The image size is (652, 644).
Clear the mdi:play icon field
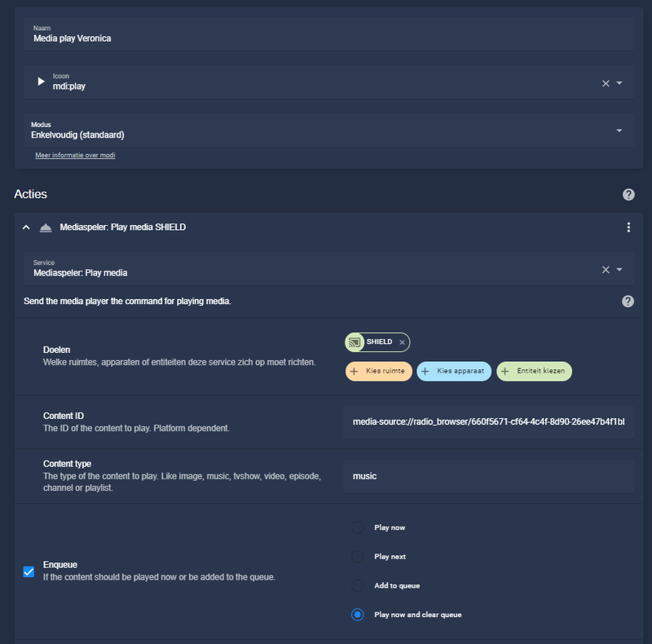pos(606,83)
